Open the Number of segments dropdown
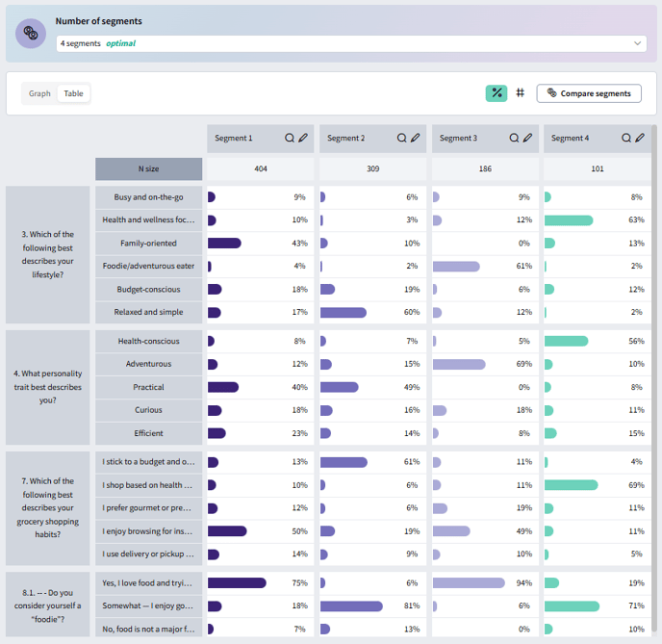This screenshot has height=644, width=662. [351, 43]
